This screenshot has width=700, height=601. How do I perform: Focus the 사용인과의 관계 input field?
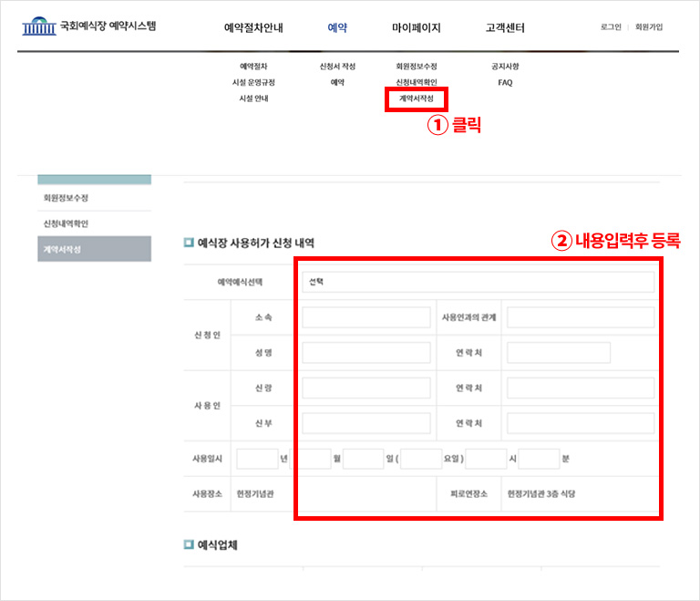coord(580,317)
